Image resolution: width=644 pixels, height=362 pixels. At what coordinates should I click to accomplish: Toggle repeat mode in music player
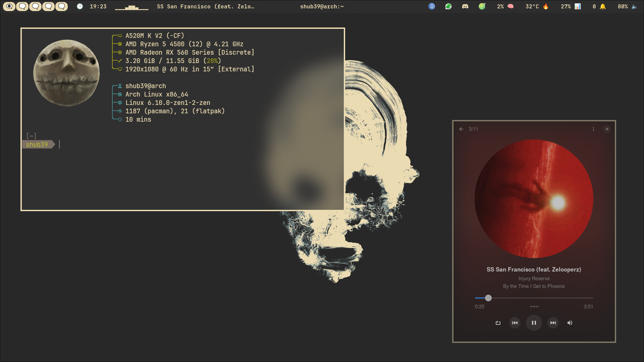coord(498,323)
